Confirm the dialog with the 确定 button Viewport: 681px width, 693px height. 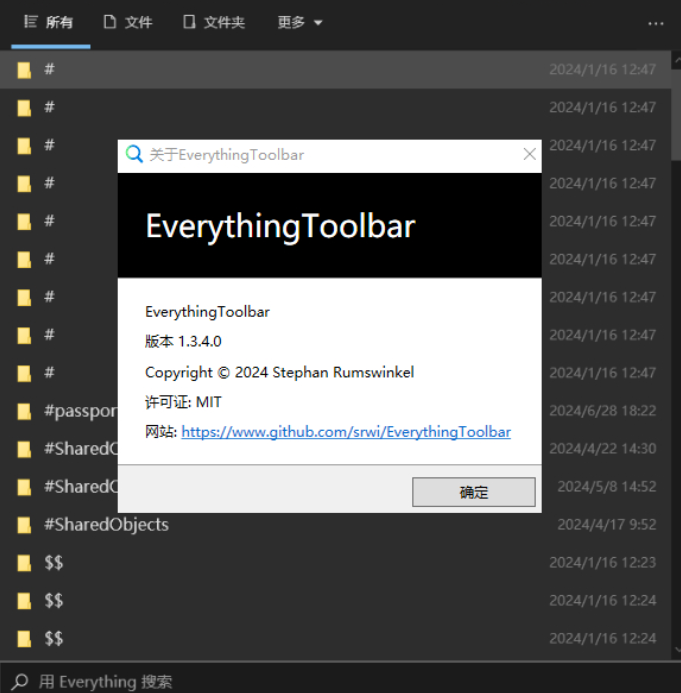(474, 492)
